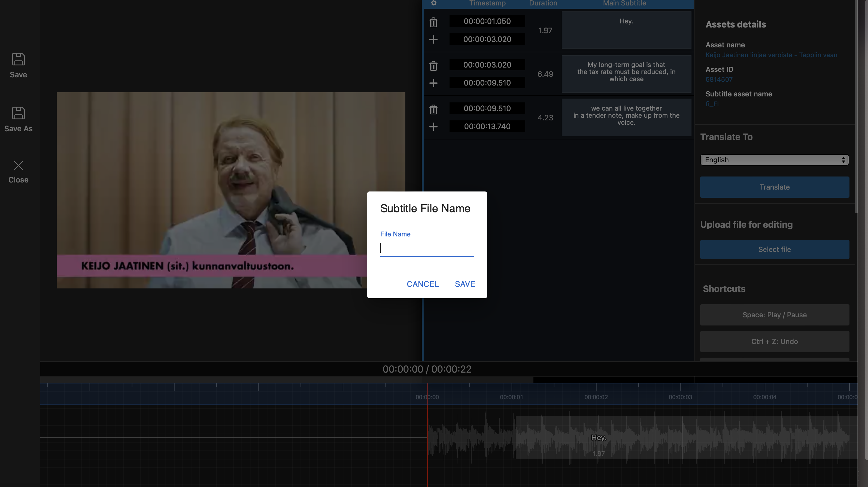Delete the 'My long-term goal' subtitle row
Screen dimensions: 868x487
pyautogui.click(x=433, y=66)
